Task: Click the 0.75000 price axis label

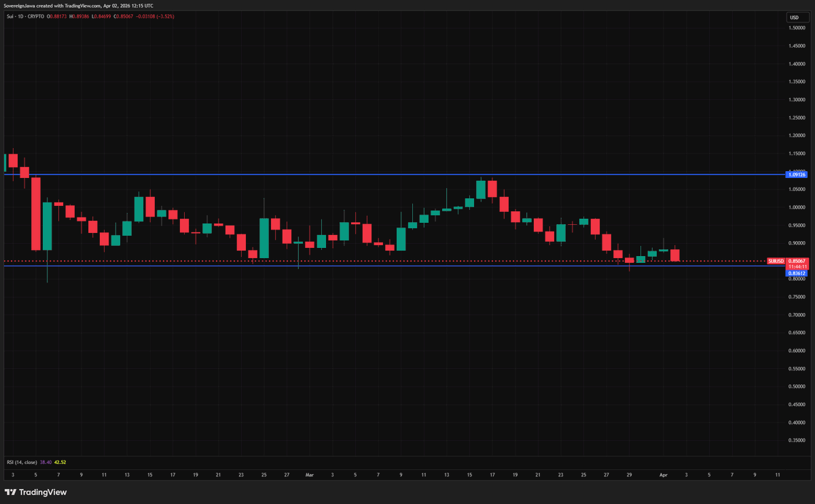Action: click(797, 297)
